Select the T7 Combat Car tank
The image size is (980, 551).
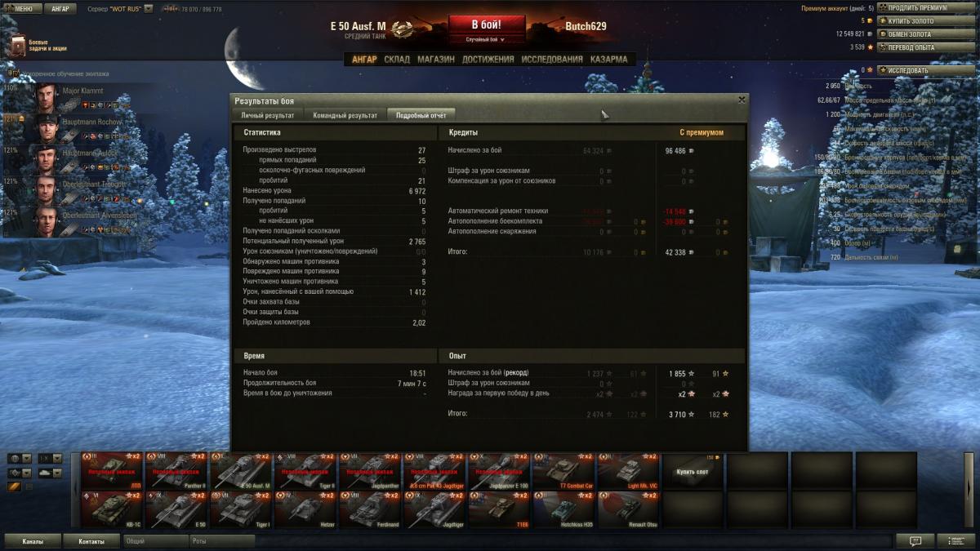click(x=563, y=471)
